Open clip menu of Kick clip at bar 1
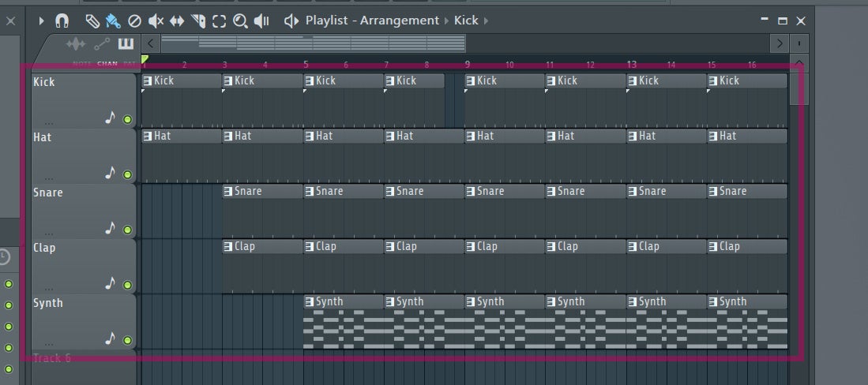Image resolution: width=868 pixels, height=385 pixels. point(147,80)
